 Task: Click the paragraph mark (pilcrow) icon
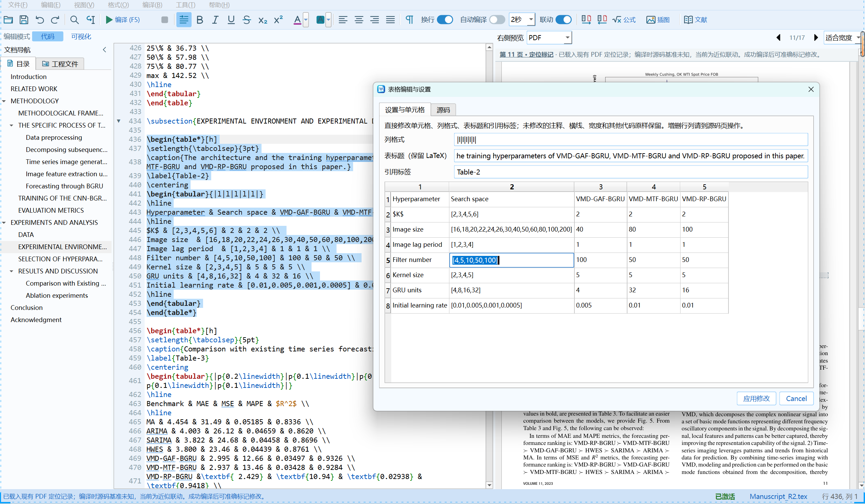pyautogui.click(x=409, y=20)
